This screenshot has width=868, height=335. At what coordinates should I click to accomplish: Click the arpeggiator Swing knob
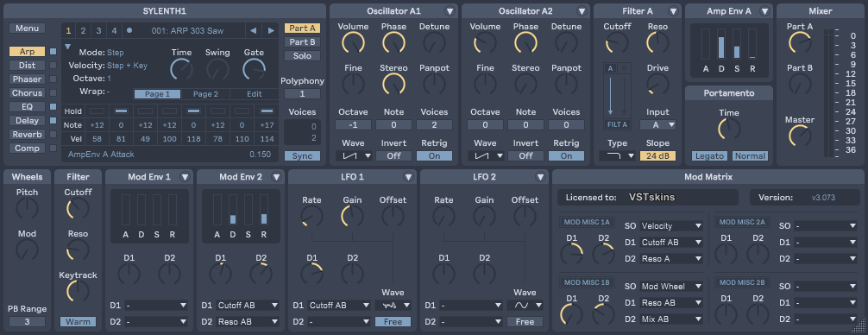[217, 69]
